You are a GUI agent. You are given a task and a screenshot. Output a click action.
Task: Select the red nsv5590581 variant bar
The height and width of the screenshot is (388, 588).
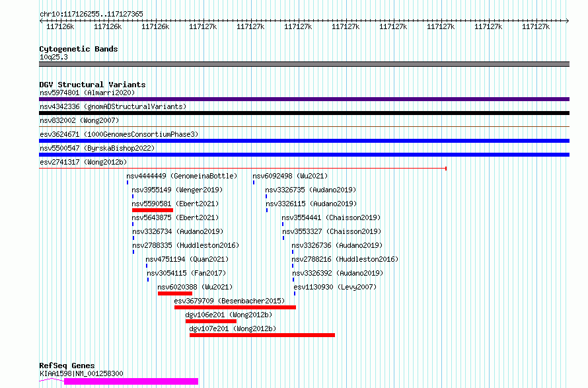click(x=152, y=210)
